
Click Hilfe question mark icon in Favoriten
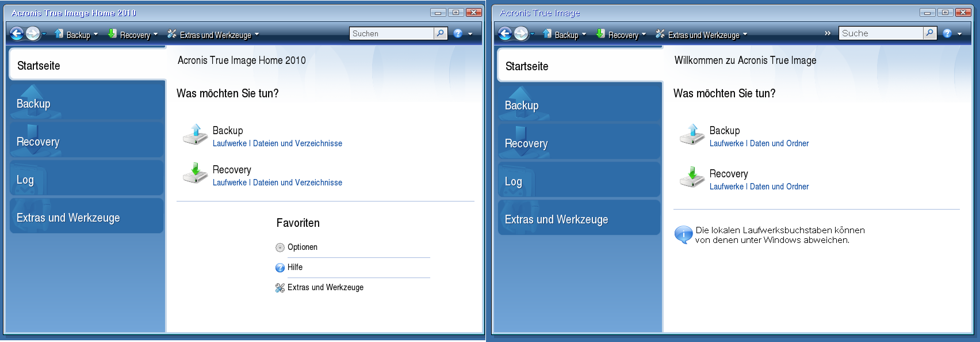coord(280,268)
